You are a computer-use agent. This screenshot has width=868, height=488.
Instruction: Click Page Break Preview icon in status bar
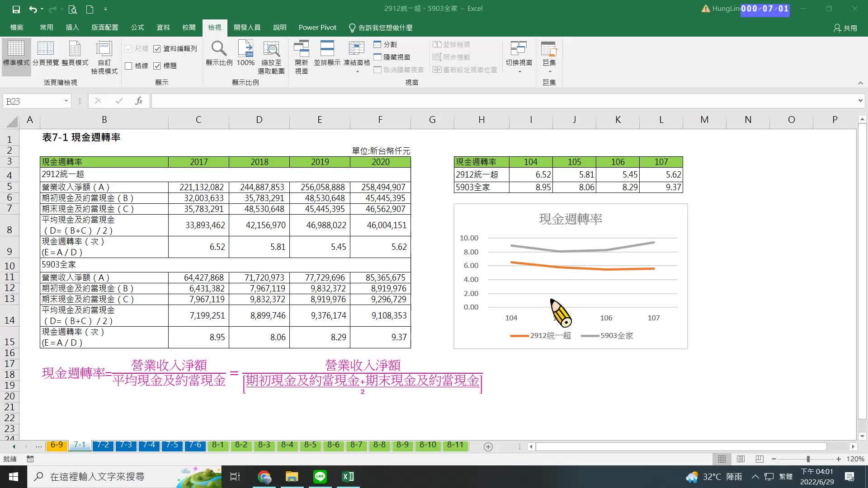pyautogui.click(x=759, y=459)
